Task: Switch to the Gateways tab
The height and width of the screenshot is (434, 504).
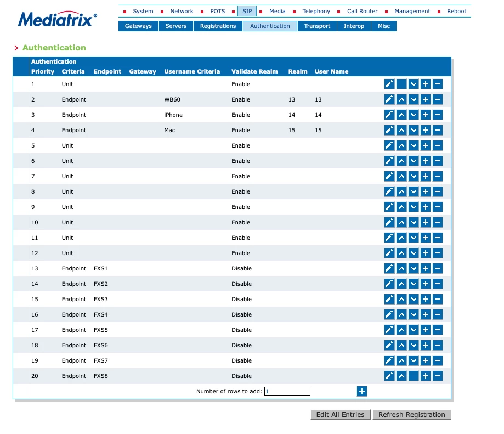Action: pos(138,26)
